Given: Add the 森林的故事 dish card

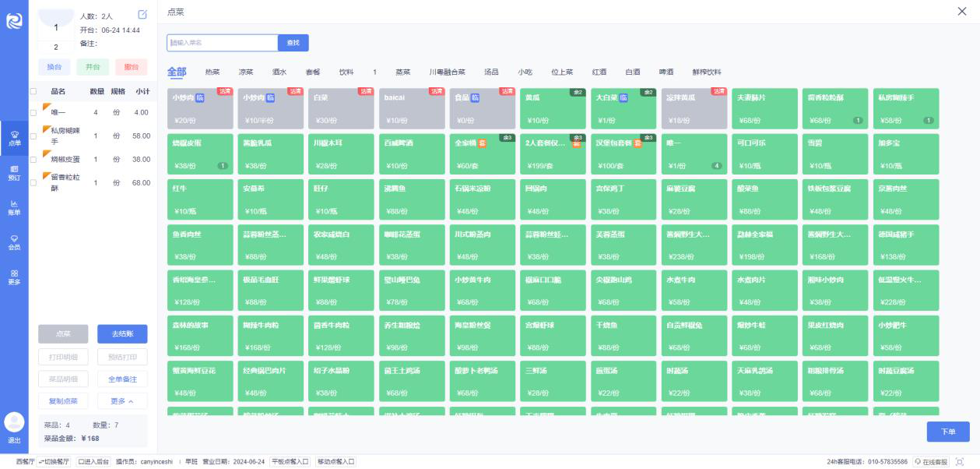Looking at the screenshot, I should (x=200, y=334).
